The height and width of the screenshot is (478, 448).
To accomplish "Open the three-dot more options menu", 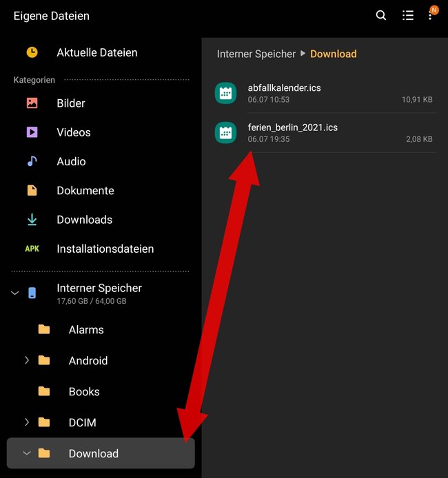I will (x=430, y=16).
